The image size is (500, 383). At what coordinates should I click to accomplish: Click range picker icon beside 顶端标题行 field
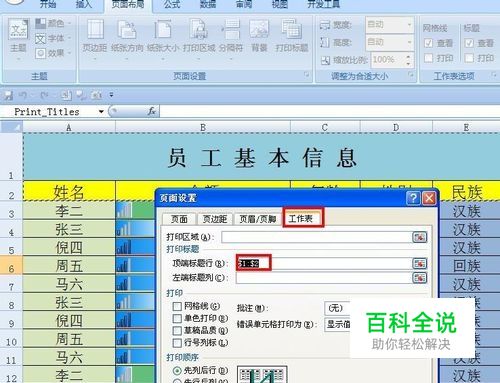(x=419, y=263)
